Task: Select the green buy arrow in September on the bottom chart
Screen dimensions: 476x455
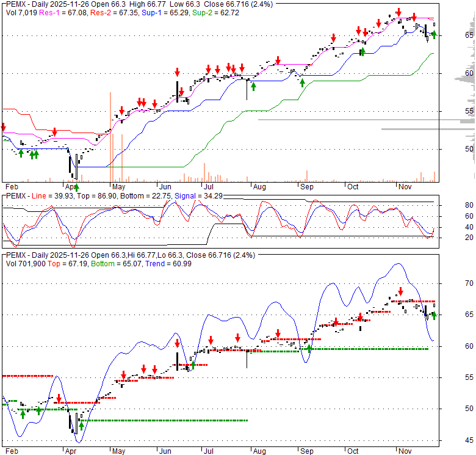Action: 309,349
